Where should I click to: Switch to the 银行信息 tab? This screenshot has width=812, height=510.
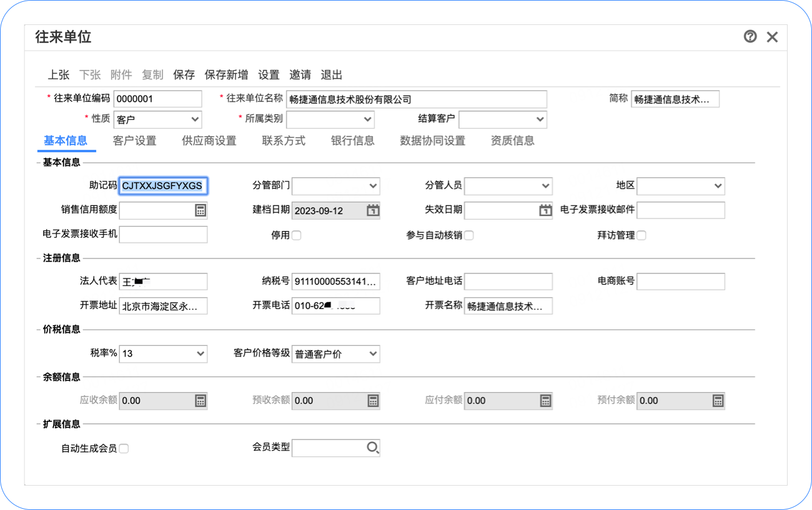[352, 140]
